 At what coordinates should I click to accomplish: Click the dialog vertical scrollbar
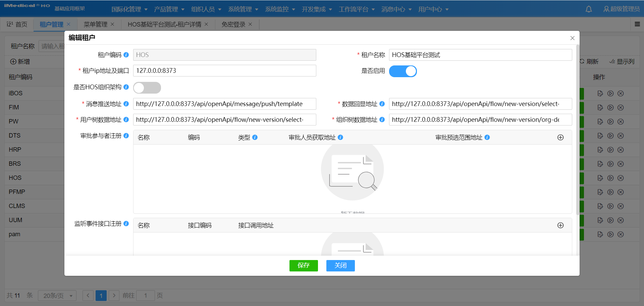point(578,130)
